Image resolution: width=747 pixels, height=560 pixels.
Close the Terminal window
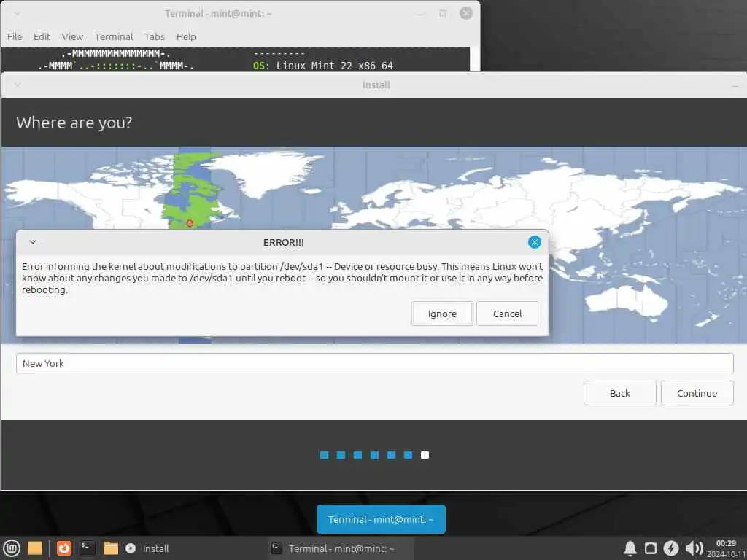[x=466, y=13]
